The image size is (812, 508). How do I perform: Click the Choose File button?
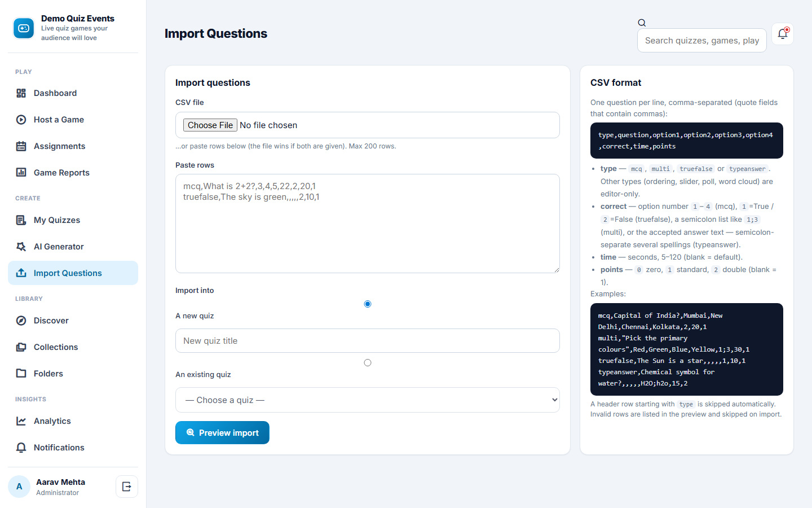pos(210,125)
